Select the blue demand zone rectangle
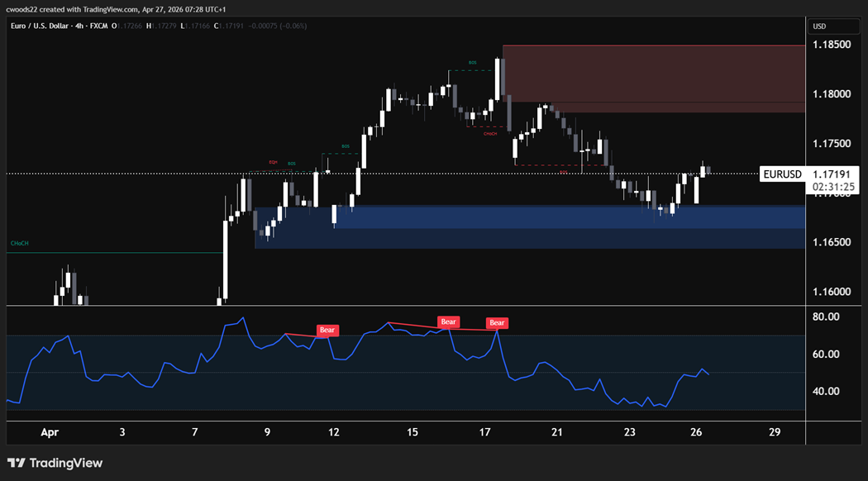 point(529,227)
